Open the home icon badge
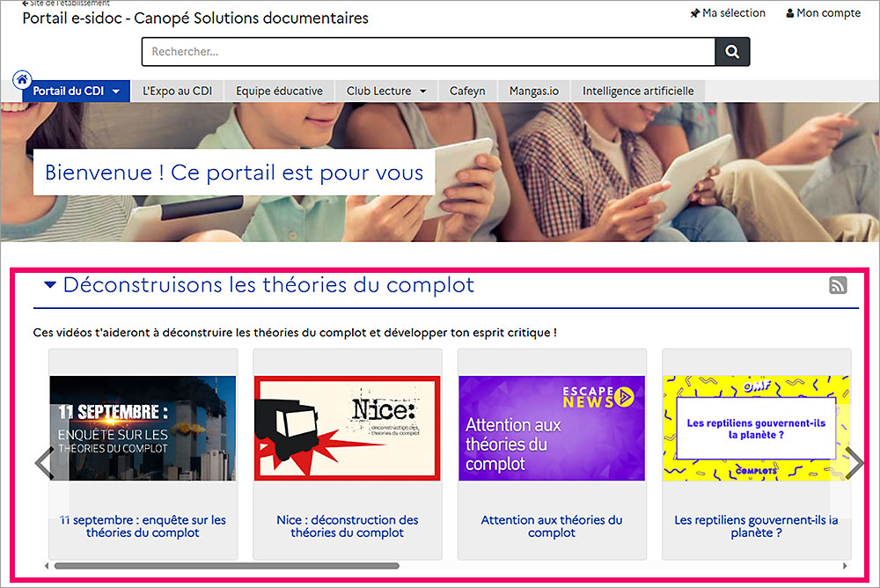Viewport: 880px width, 588px height. click(23, 78)
